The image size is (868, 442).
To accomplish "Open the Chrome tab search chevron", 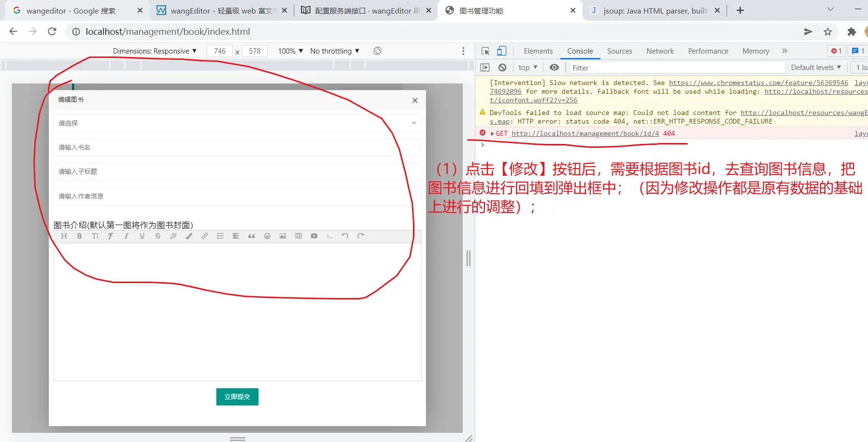I will point(830,10).
